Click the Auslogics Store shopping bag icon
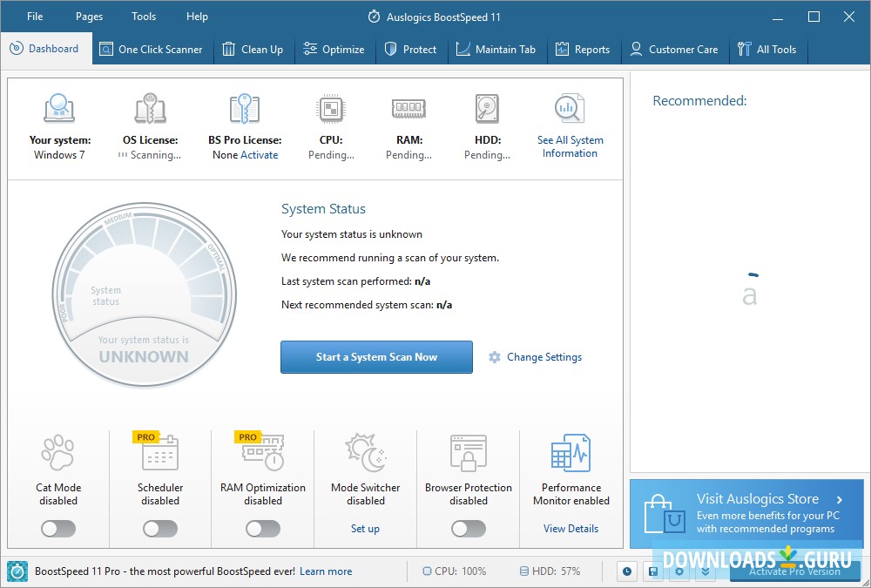Image resolution: width=871 pixels, height=588 pixels. coord(665,514)
